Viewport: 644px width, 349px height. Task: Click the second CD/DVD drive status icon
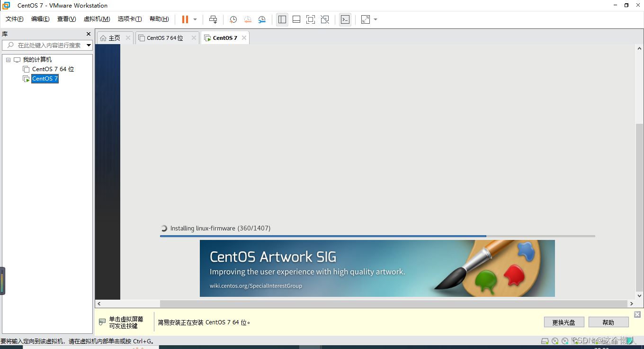(x=565, y=341)
